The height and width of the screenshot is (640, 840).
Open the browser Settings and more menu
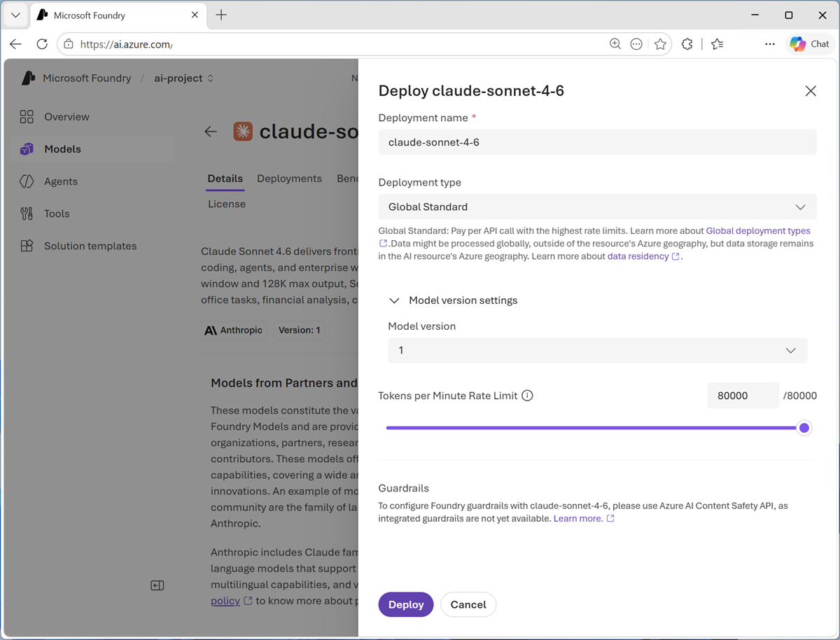(770, 44)
